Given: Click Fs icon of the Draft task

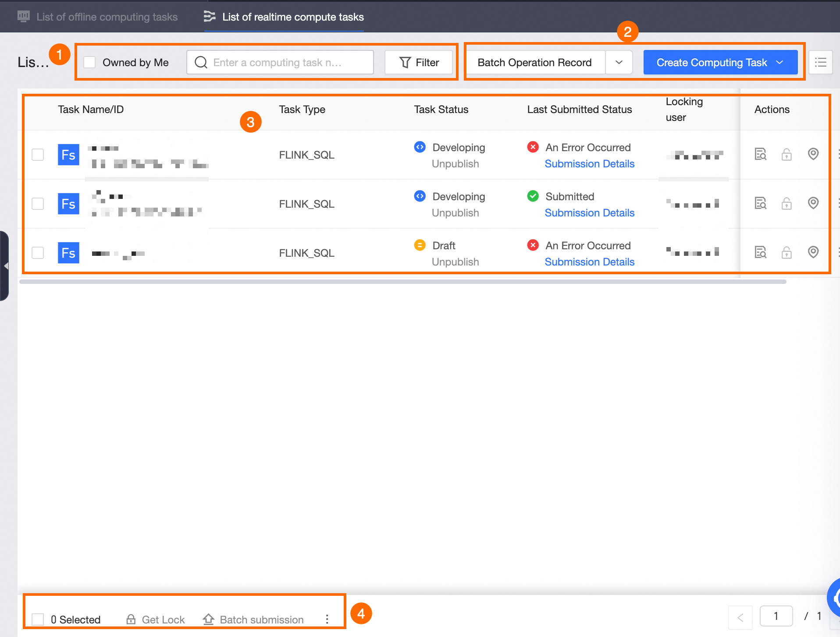Looking at the screenshot, I should click(68, 253).
